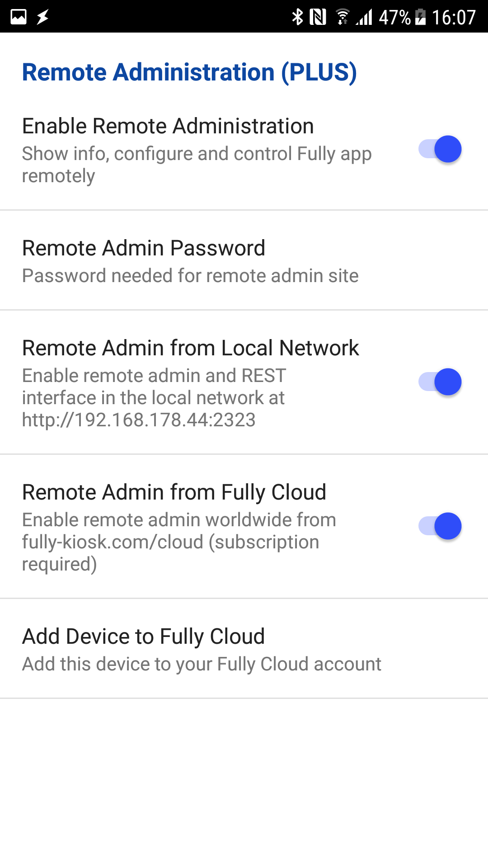Screen dimensions: 488x868
Task: Tap the battery charging icon
Action: [x=421, y=17]
